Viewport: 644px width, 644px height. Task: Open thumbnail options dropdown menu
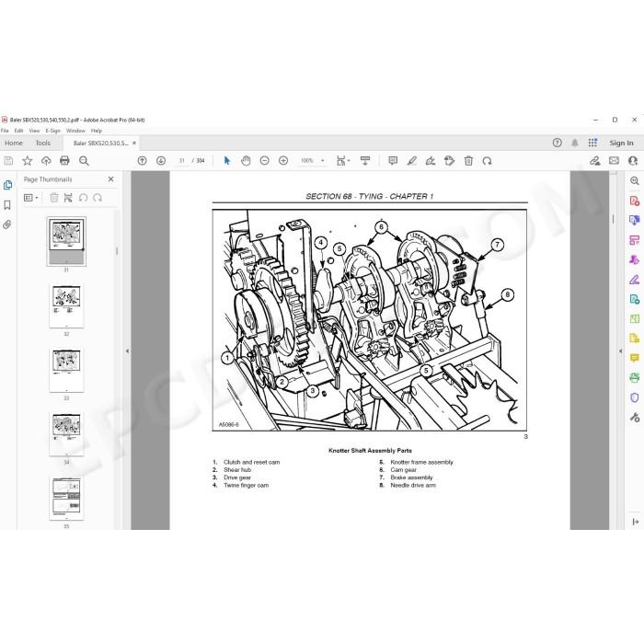(x=31, y=198)
